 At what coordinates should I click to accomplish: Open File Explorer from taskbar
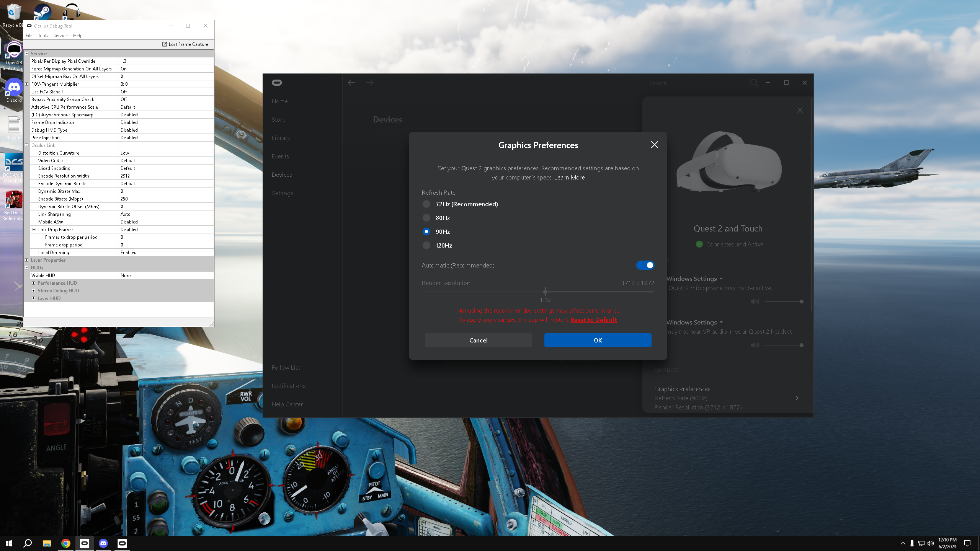47,543
